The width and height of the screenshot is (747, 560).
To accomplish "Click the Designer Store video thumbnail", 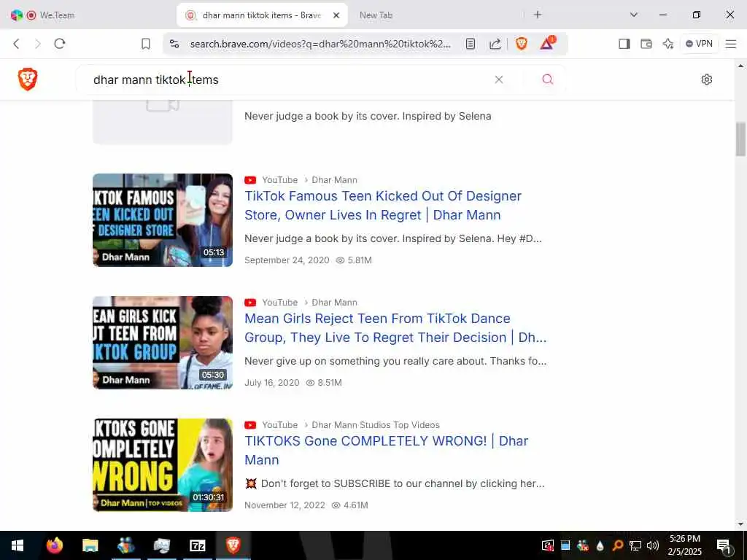I will click(x=163, y=220).
